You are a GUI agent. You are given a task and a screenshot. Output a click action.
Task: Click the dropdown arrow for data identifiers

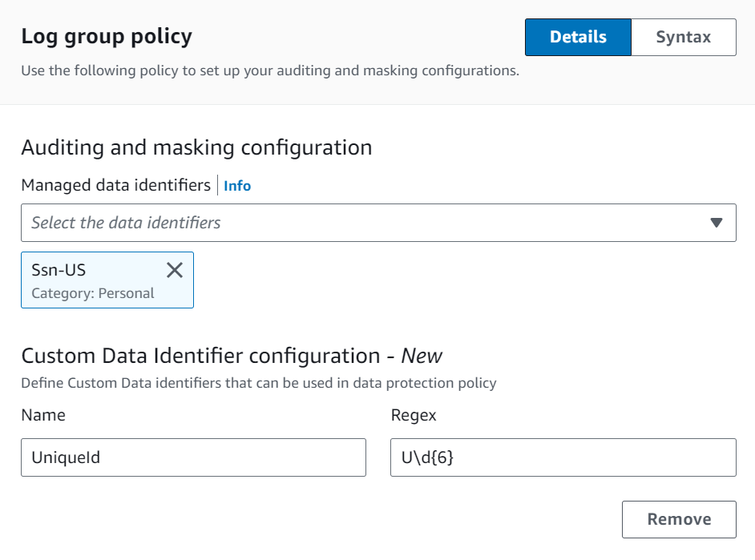click(717, 223)
